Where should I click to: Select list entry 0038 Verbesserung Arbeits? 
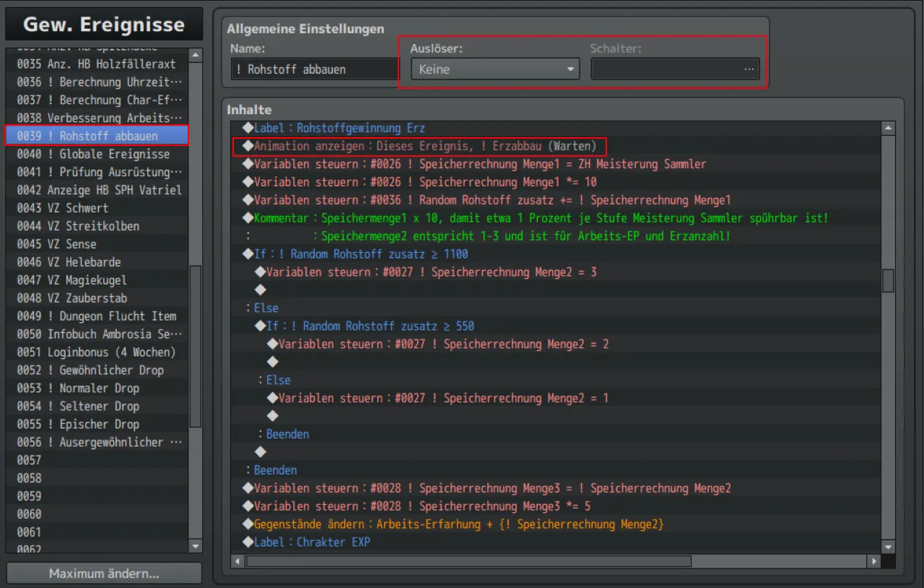pyautogui.click(x=97, y=118)
